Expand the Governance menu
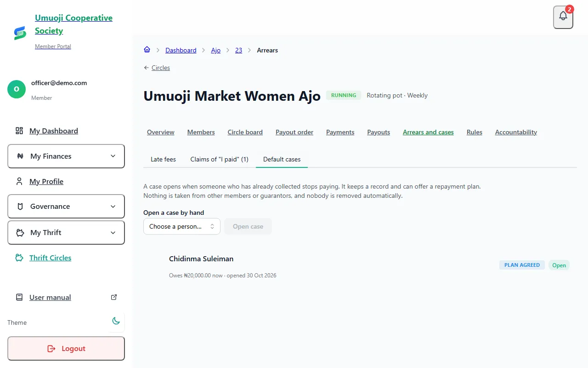Image resolution: width=588 pixels, height=368 pixels. [x=66, y=206]
